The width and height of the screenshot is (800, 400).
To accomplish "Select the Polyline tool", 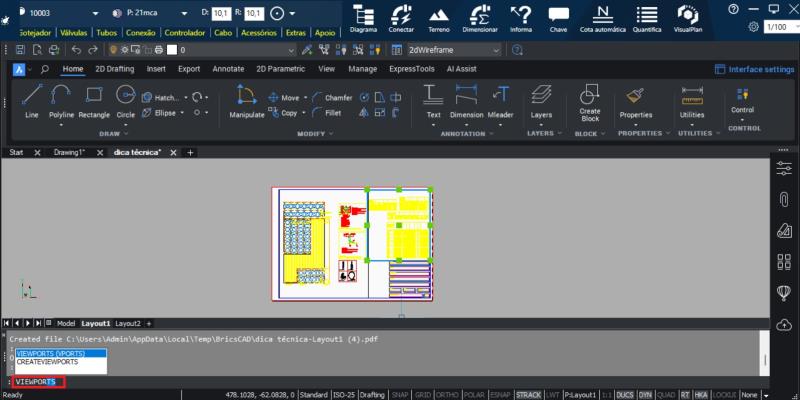I will point(62,100).
